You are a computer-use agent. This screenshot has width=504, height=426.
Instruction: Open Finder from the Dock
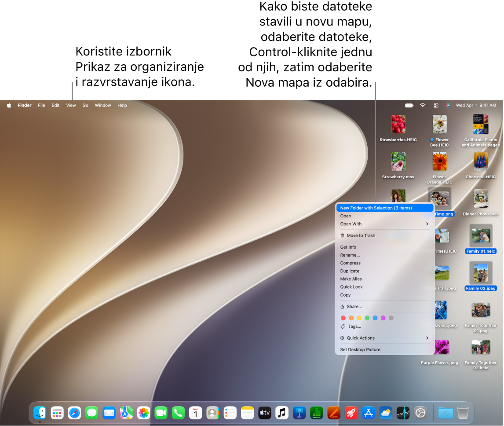pyautogui.click(x=40, y=413)
